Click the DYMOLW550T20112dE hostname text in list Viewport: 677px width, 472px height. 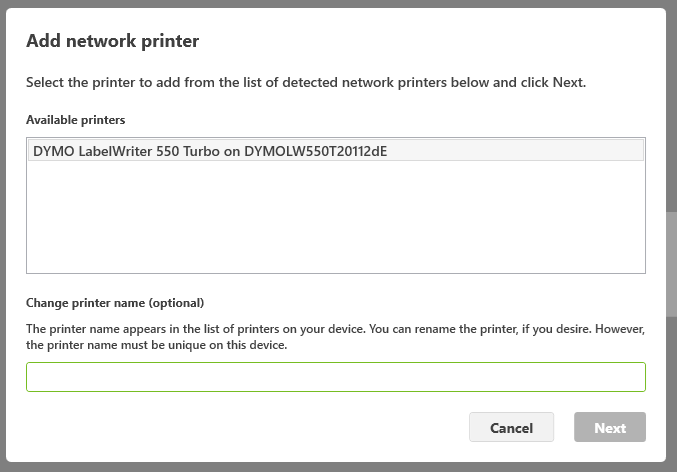(x=316, y=151)
